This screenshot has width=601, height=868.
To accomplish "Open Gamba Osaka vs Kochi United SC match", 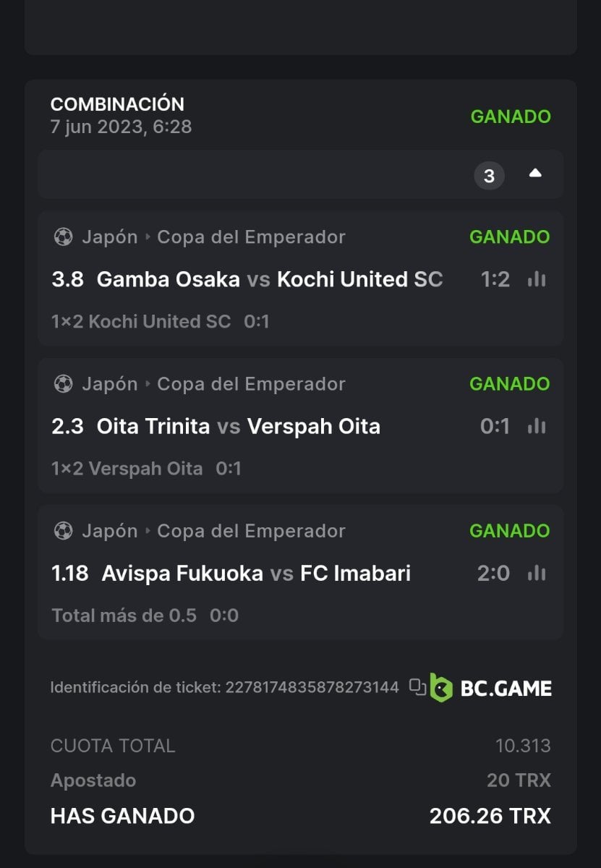I will click(269, 279).
